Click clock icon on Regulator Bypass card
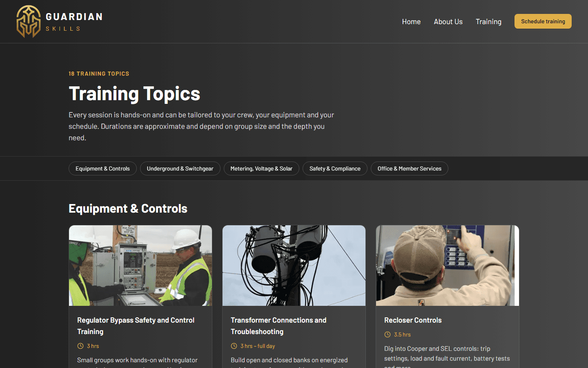The width and height of the screenshot is (588, 368). coord(80,346)
